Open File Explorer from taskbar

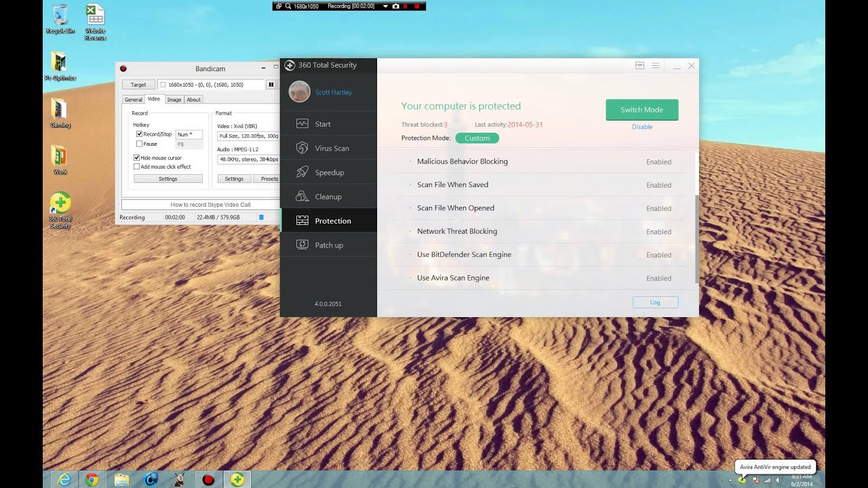pyautogui.click(x=121, y=480)
